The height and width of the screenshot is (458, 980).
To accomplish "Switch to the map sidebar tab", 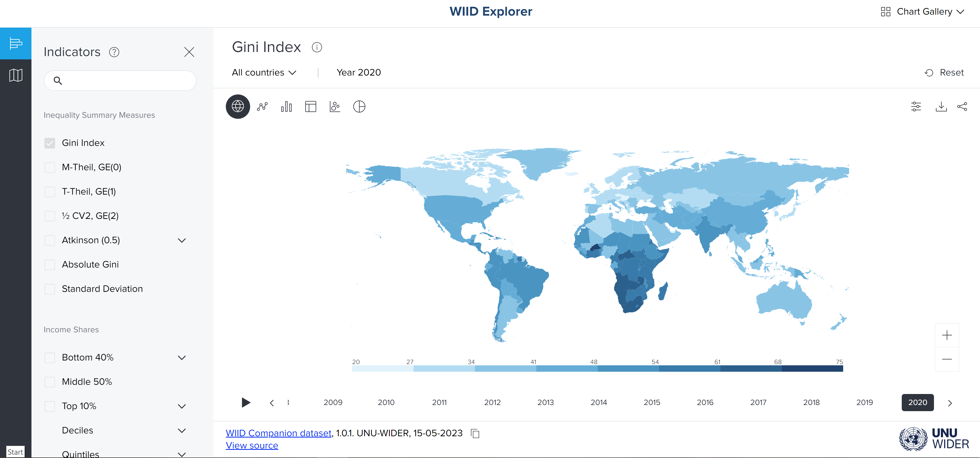I will 16,75.
